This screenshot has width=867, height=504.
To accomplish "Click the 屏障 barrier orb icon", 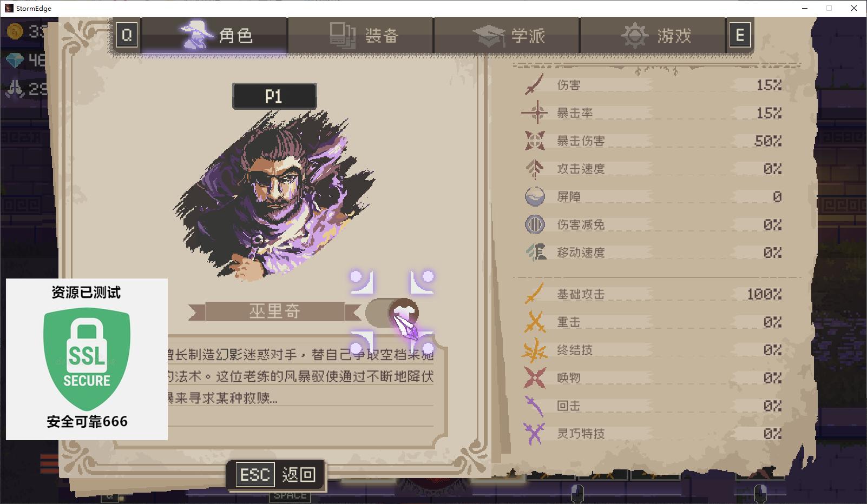I will tap(535, 196).
